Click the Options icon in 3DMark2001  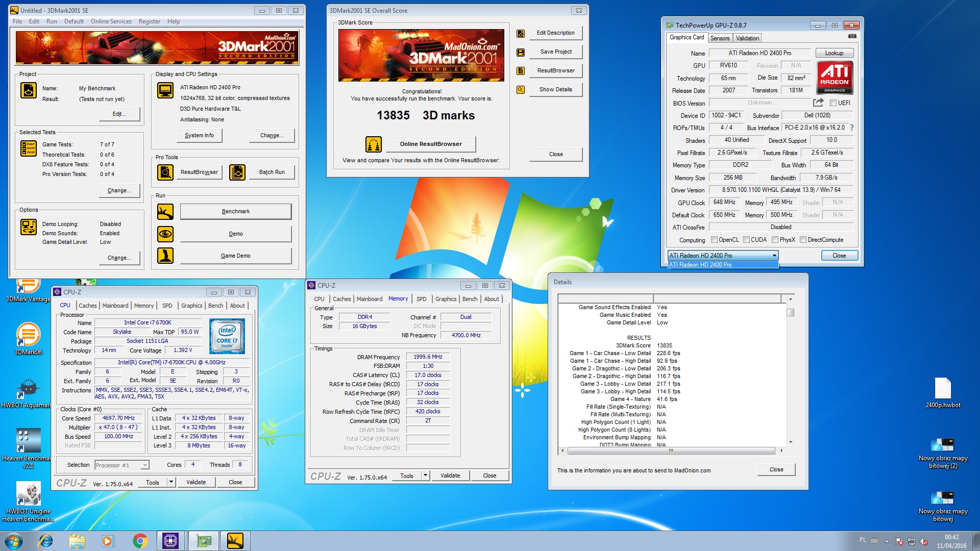pyautogui.click(x=29, y=227)
